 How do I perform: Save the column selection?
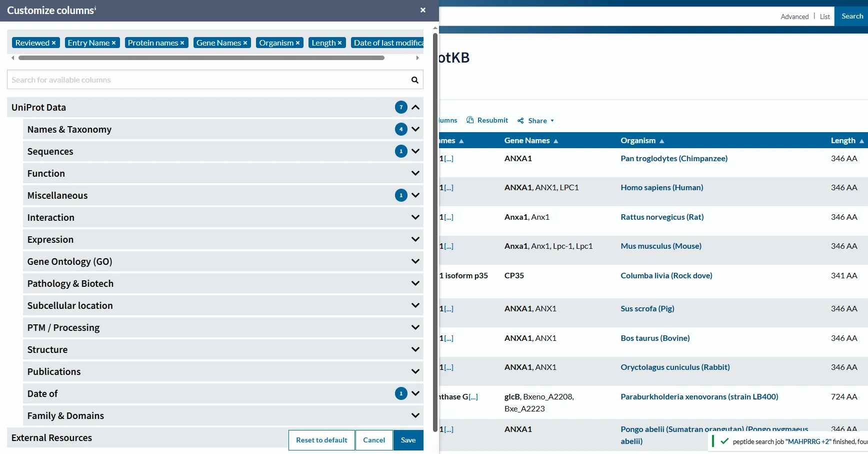[408, 440]
